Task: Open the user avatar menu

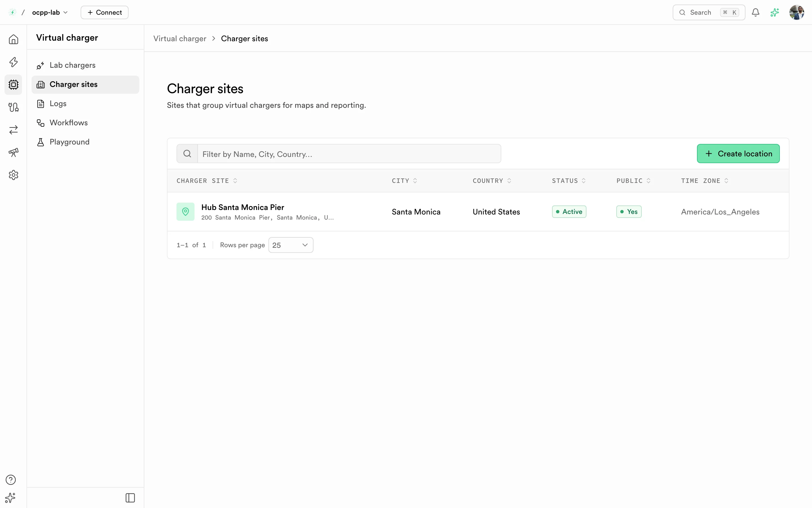Action: pos(796,12)
